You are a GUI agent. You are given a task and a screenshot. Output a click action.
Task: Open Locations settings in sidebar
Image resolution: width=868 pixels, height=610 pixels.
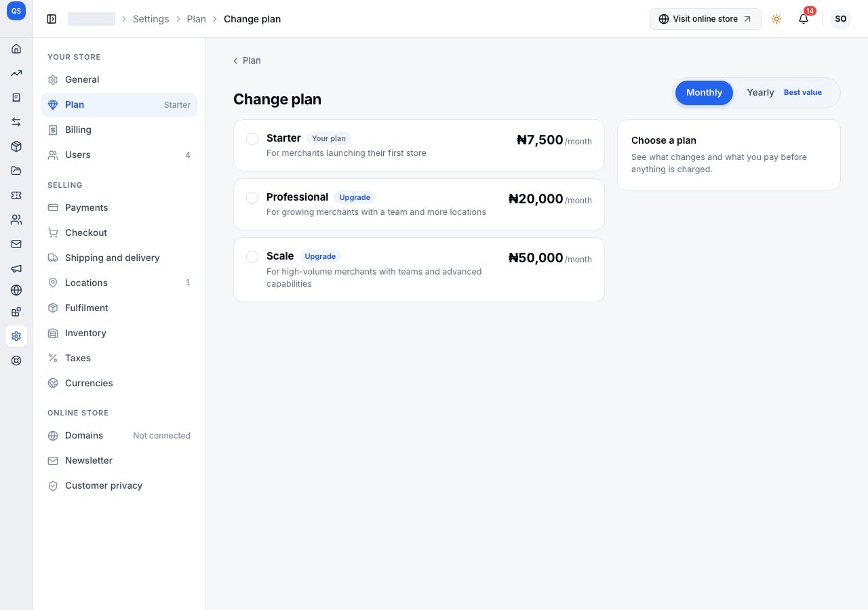119,283
